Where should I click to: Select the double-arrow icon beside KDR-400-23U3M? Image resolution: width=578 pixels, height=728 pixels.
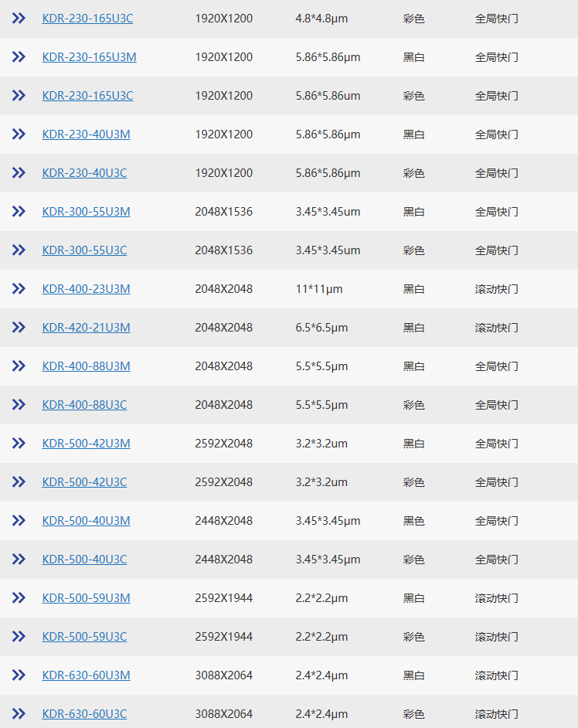(19, 289)
